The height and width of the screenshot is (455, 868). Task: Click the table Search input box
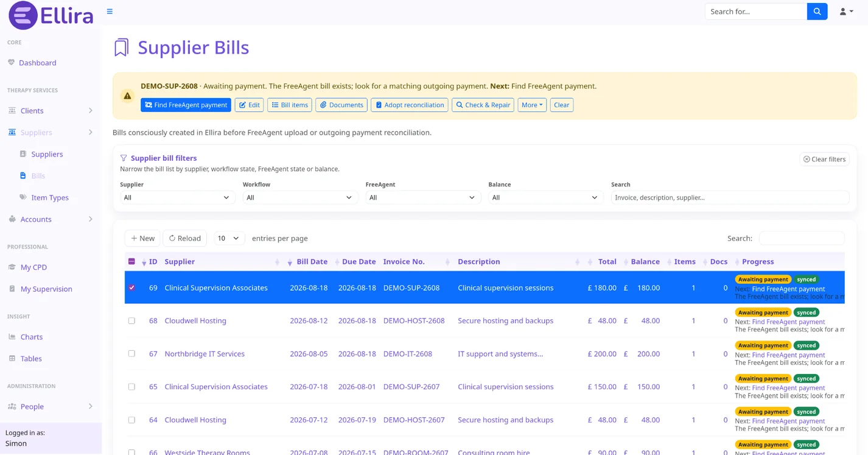[x=802, y=238]
